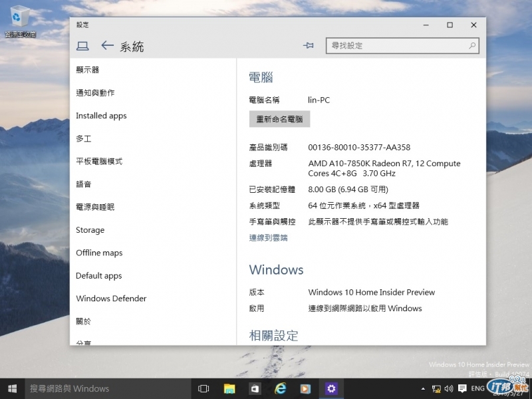Minimize the 設定 window

click(426, 25)
